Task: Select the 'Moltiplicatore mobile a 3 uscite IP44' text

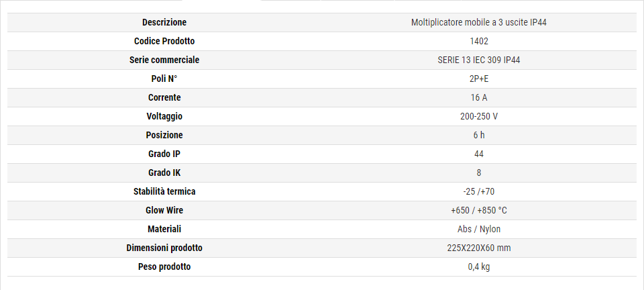Action: point(478,23)
